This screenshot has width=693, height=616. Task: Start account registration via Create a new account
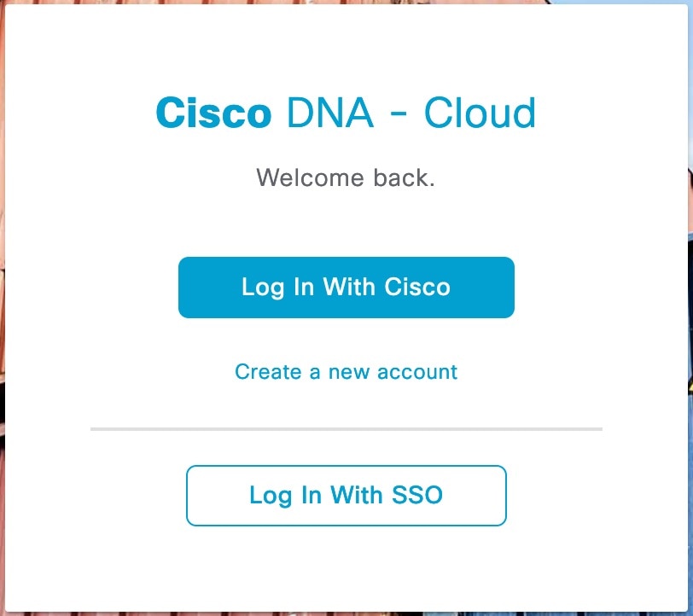coord(346,372)
